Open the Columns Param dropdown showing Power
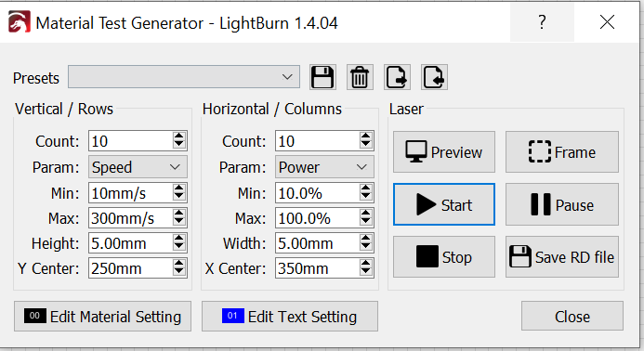644x351 pixels. [324, 167]
